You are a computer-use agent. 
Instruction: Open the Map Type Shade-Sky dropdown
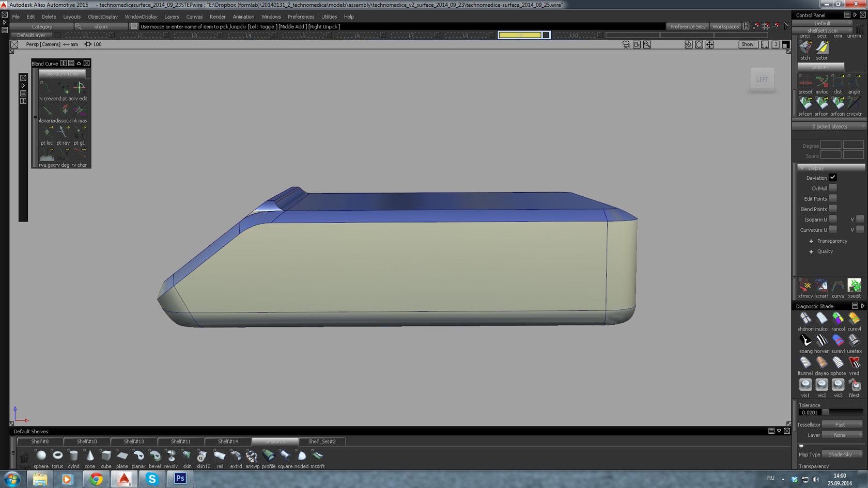tap(842, 454)
